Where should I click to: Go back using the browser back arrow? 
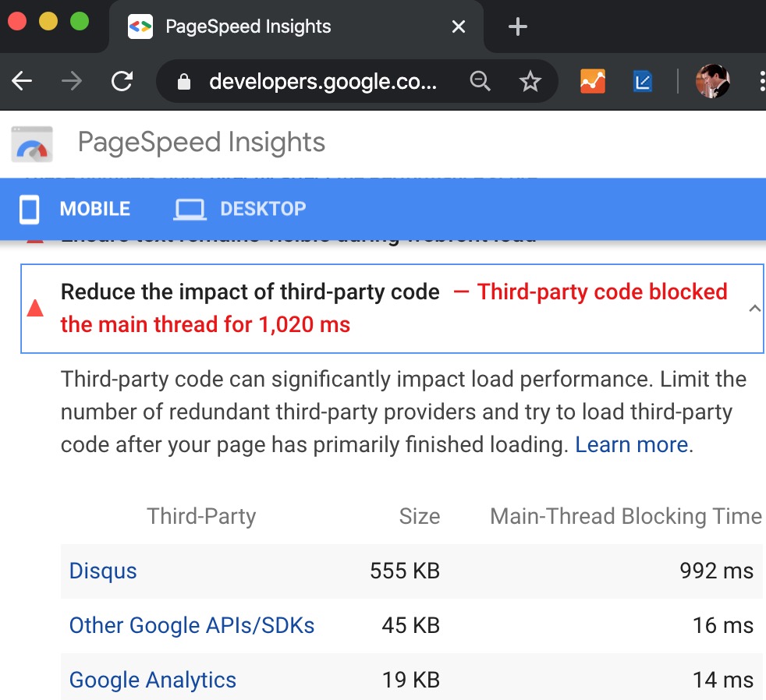click(22, 81)
